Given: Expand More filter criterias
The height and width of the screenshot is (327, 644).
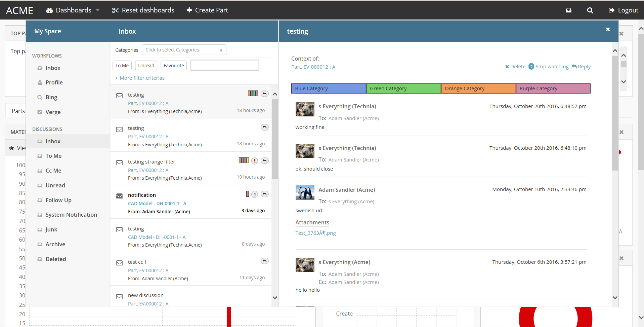Looking at the screenshot, I should (140, 78).
